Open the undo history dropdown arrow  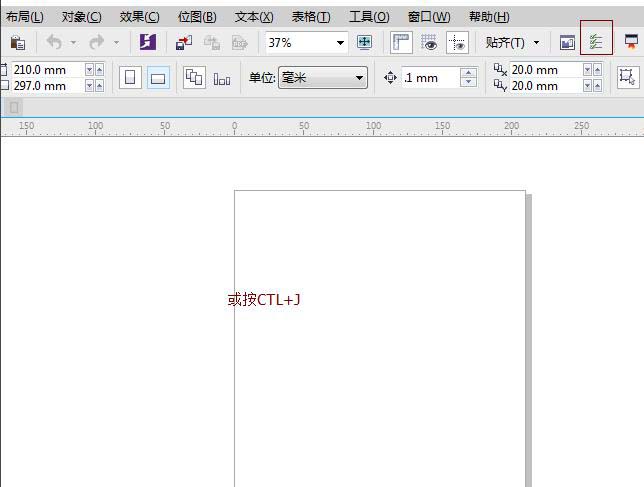point(74,42)
